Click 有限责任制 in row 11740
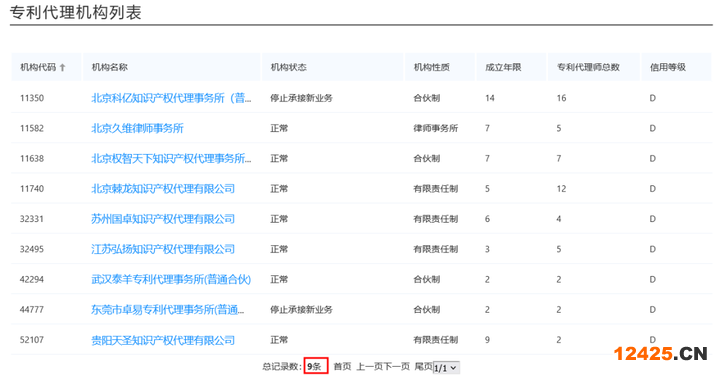This screenshot has height=376, width=720. (436, 189)
